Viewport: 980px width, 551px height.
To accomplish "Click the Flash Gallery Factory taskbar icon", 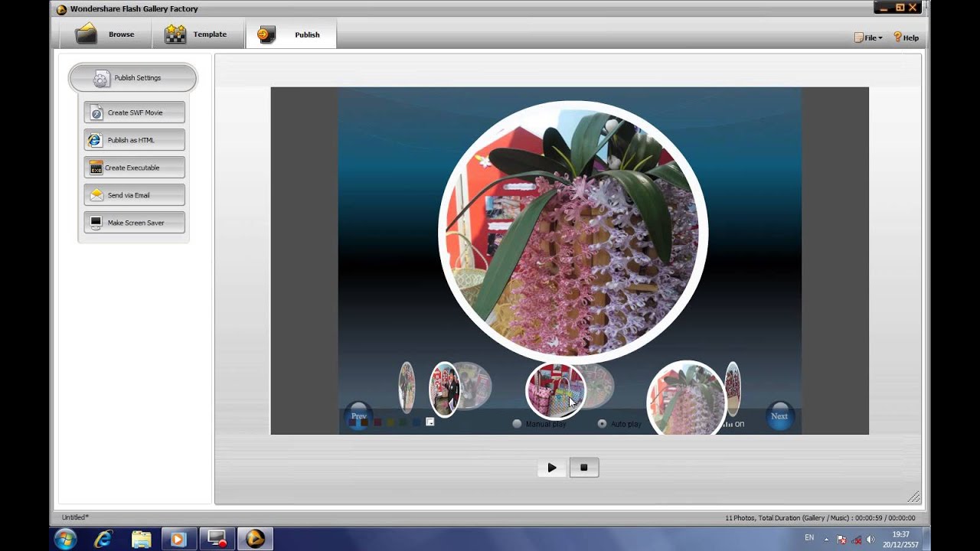I will pos(255,540).
